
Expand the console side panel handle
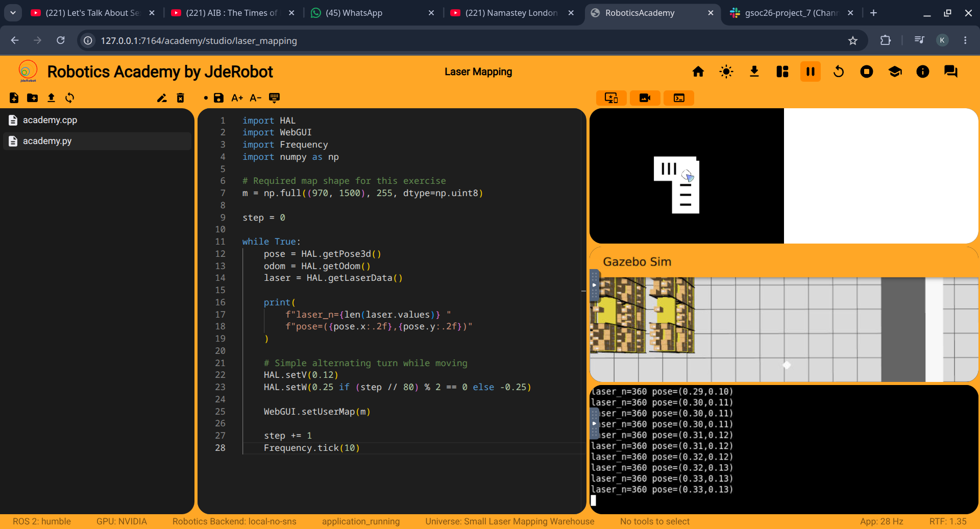[x=594, y=423]
